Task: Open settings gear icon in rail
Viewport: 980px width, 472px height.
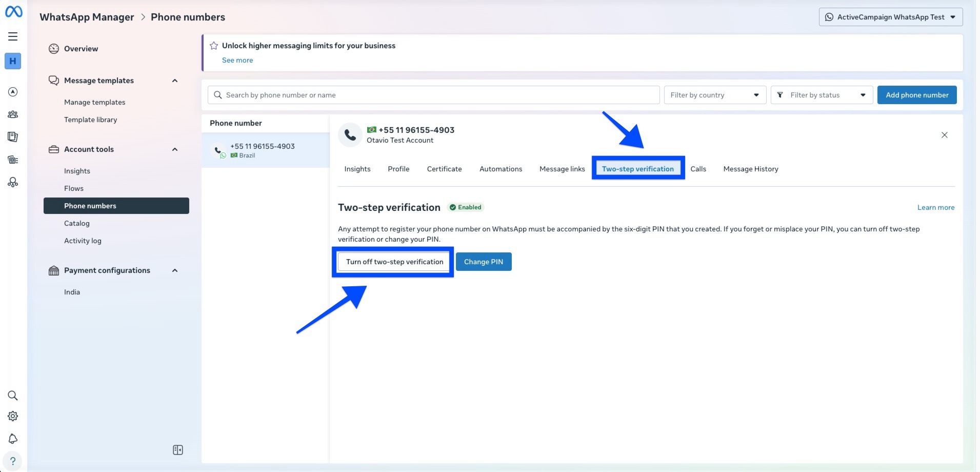Action: pyautogui.click(x=13, y=416)
